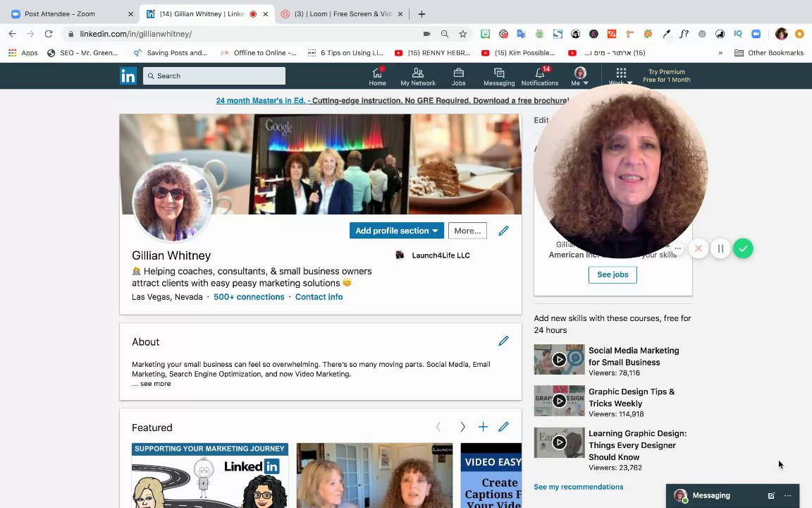Open the Notifications bell icon
812x508 pixels.
(540, 76)
